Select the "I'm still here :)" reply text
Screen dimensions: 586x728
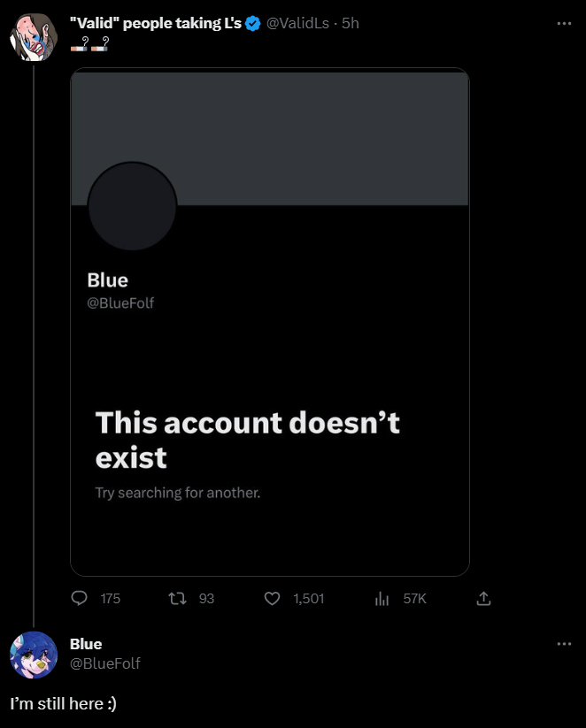[63, 703]
